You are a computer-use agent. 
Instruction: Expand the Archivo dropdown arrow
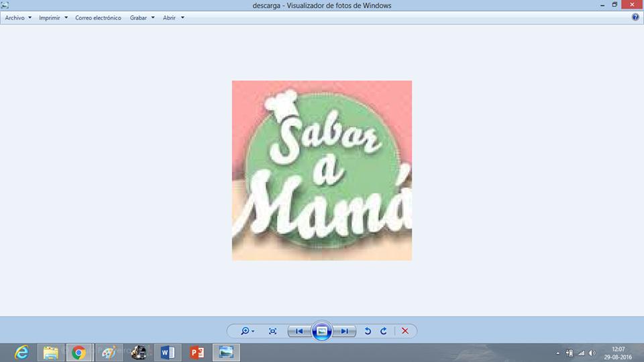(30, 17)
